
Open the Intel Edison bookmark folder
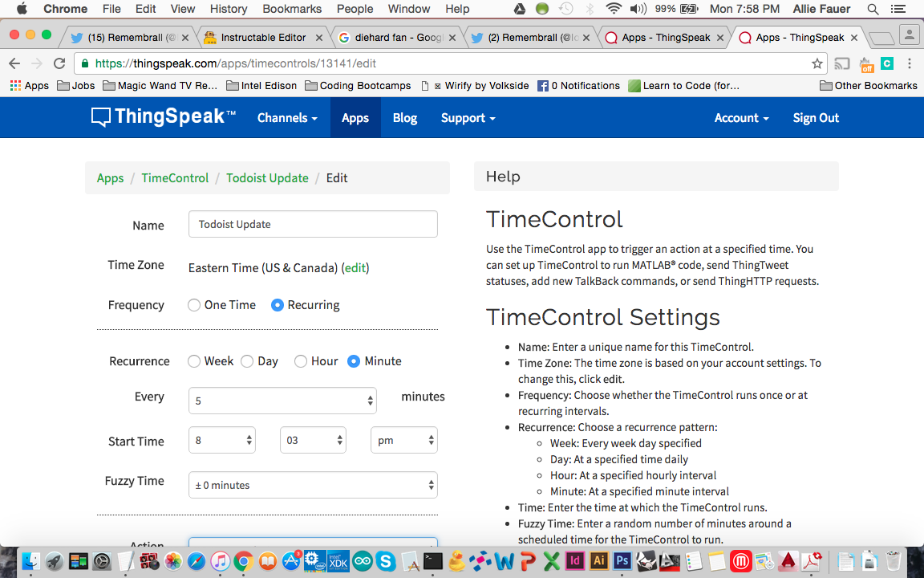click(261, 86)
